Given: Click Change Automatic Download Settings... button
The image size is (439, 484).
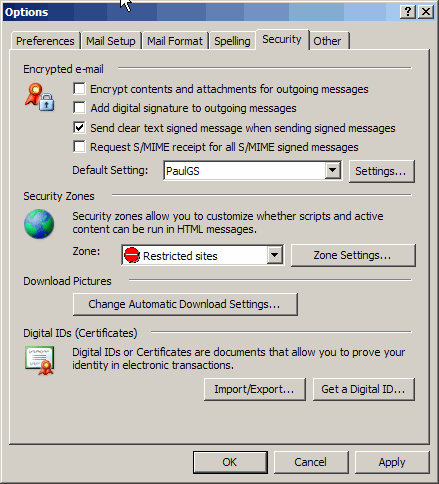Looking at the screenshot, I should click(185, 304).
